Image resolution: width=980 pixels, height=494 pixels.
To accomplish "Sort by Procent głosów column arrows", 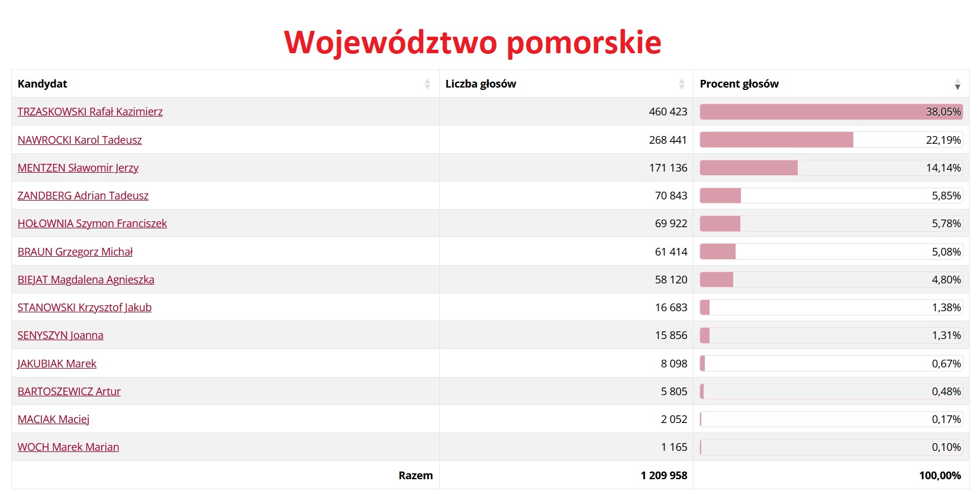I will (x=957, y=84).
